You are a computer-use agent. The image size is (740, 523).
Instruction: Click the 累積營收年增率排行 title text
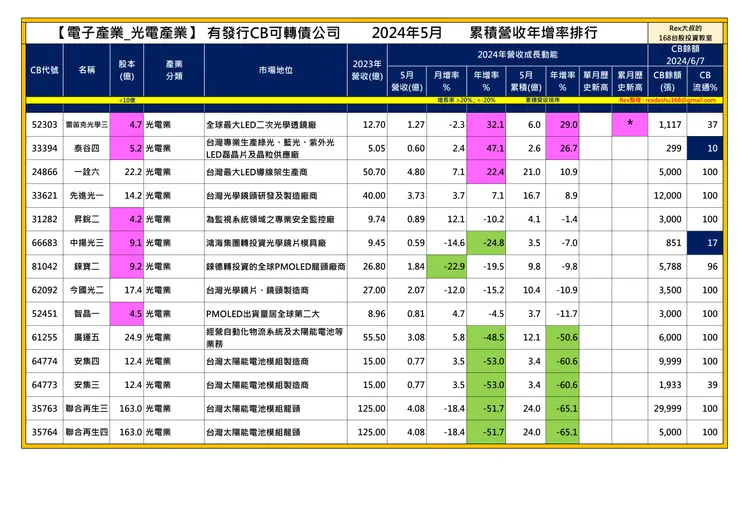pyautogui.click(x=533, y=33)
